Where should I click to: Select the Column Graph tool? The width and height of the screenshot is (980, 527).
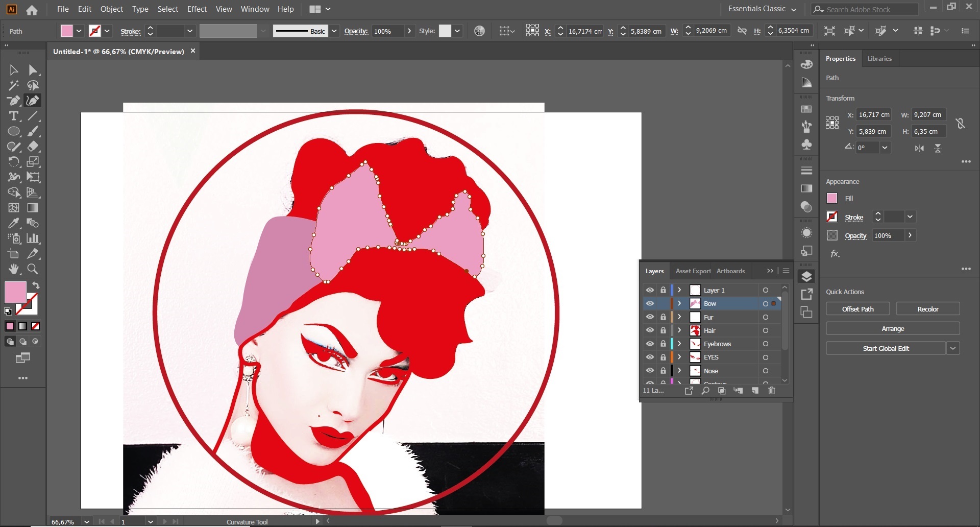click(x=33, y=238)
